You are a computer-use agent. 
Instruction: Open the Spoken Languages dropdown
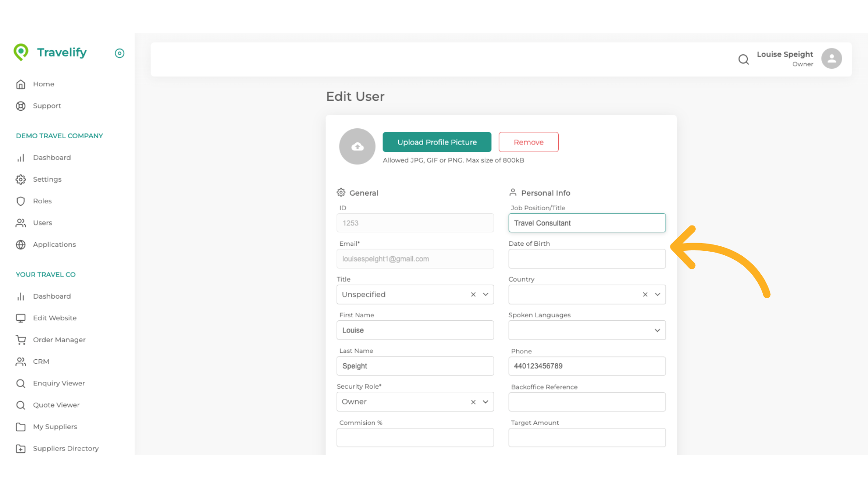pyautogui.click(x=657, y=330)
